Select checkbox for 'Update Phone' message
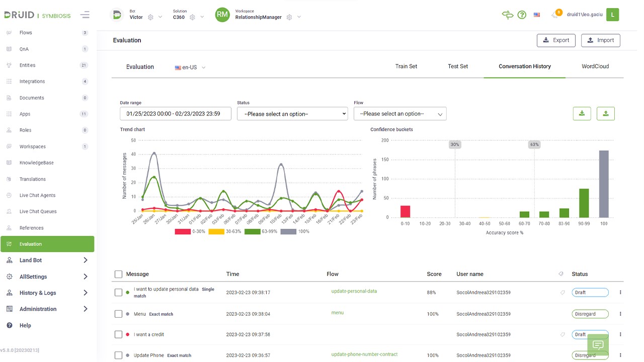The height and width of the screenshot is (362, 644). tap(119, 355)
